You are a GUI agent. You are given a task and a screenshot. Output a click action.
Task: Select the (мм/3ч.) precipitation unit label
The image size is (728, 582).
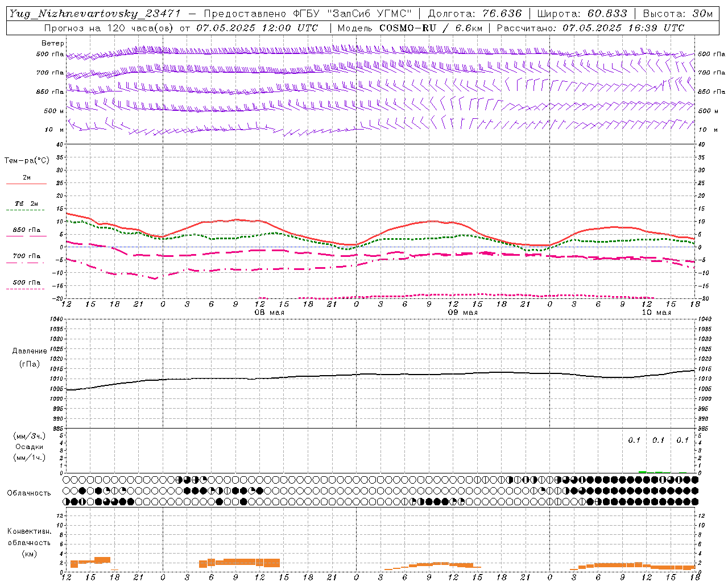(30, 436)
